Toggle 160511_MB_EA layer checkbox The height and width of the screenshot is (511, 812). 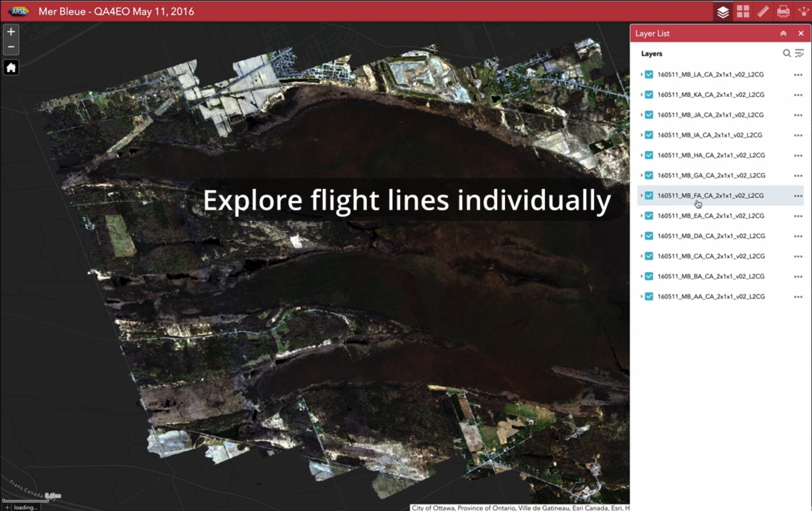tap(649, 216)
